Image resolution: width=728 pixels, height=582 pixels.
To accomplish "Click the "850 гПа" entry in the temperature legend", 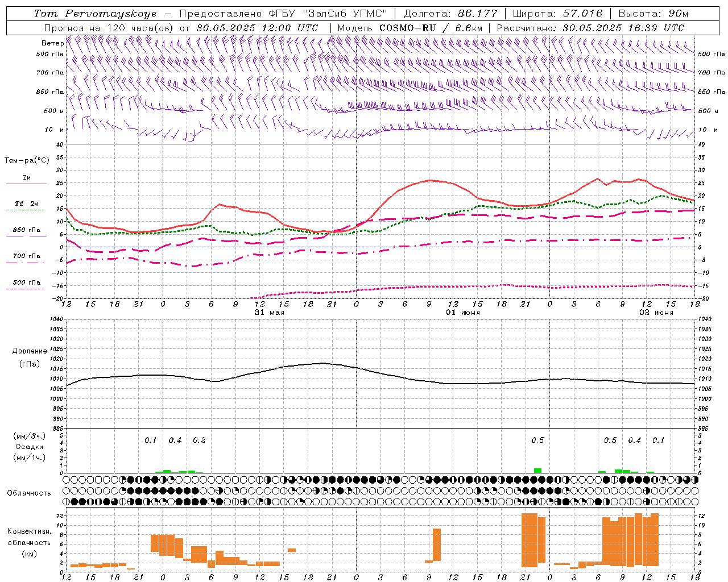I will coord(26,230).
